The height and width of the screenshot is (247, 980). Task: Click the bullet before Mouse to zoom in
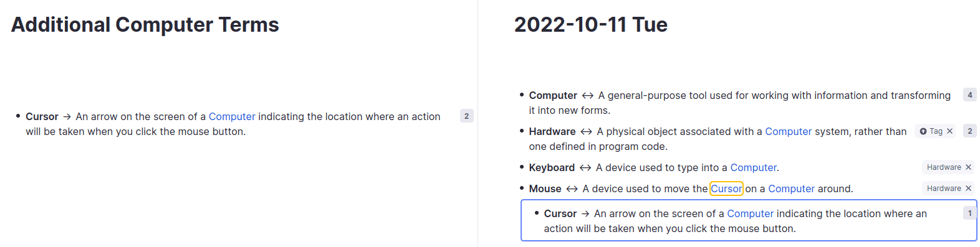click(x=522, y=188)
